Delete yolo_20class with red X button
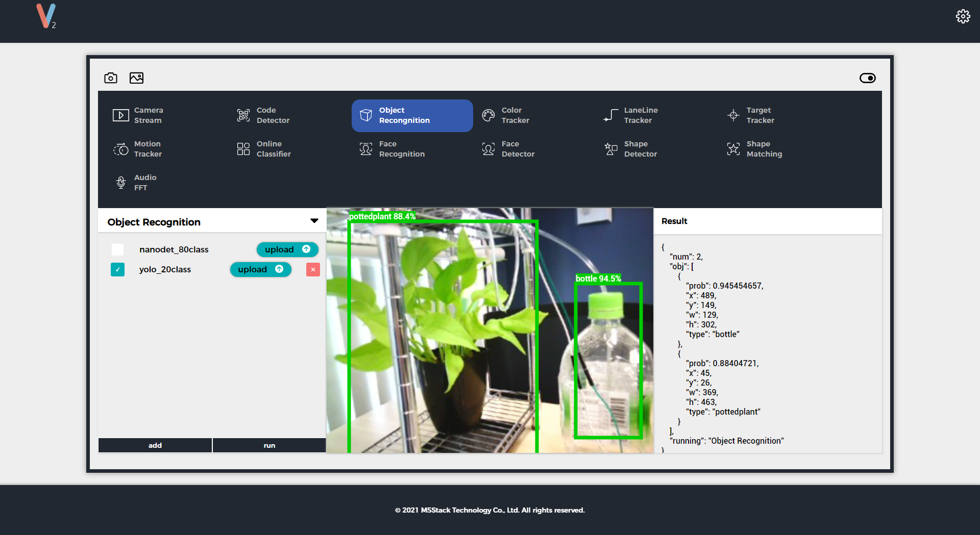 [x=313, y=269]
